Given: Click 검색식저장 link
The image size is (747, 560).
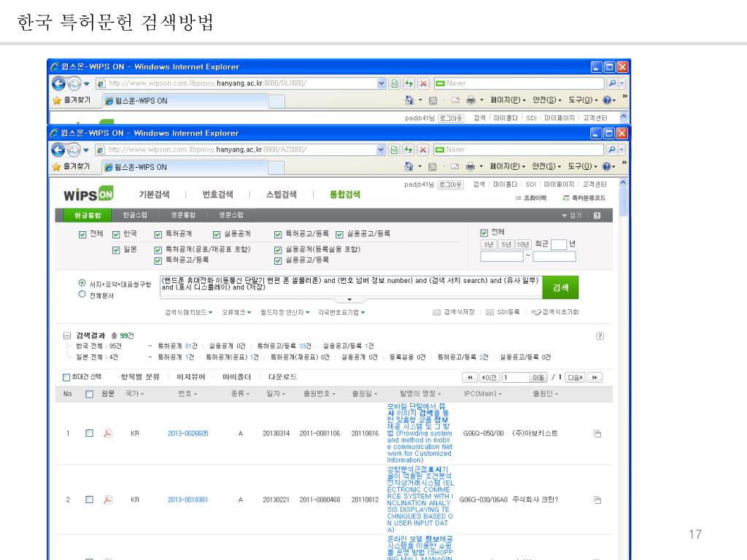Looking at the screenshot, I should [x=454, y=312].
